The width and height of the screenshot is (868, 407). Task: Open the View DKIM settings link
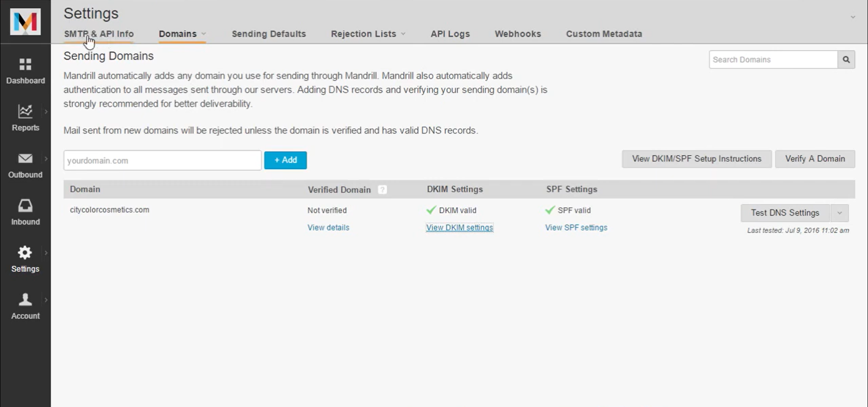click(x=460, y=227)
